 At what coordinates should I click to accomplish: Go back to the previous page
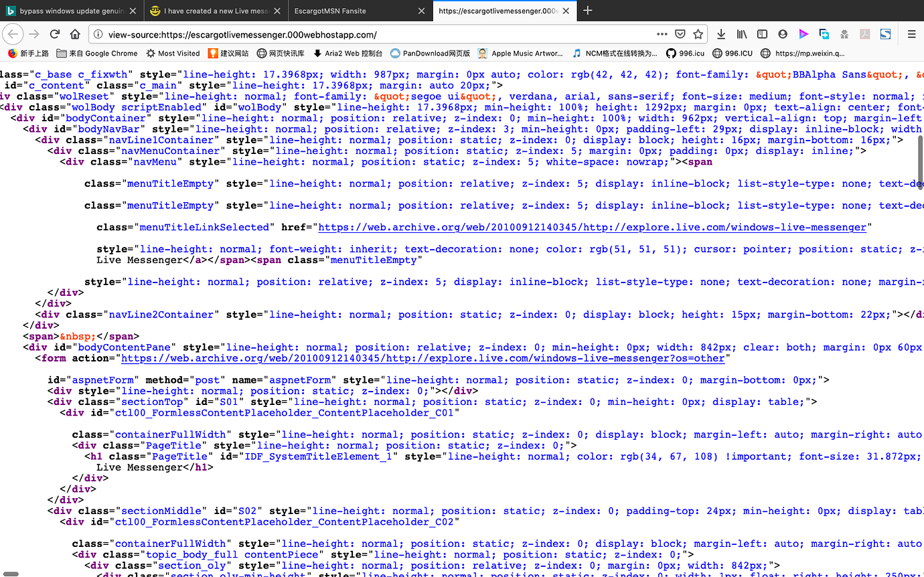[13, 34]
